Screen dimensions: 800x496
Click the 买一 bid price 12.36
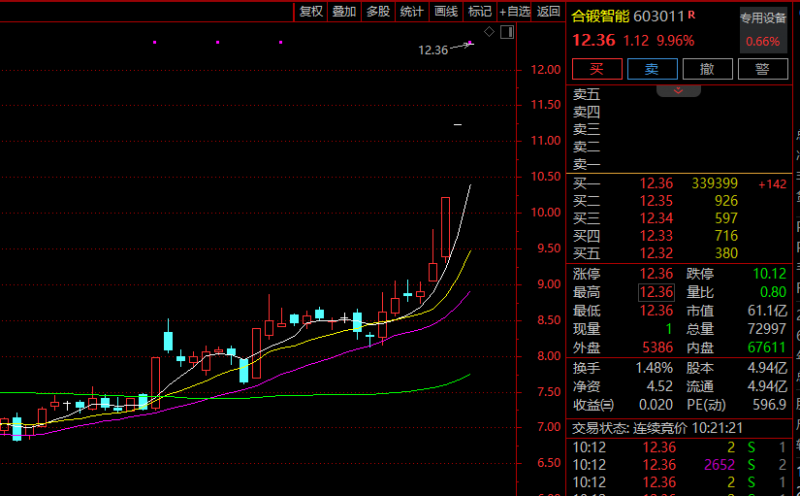point(656,183)
